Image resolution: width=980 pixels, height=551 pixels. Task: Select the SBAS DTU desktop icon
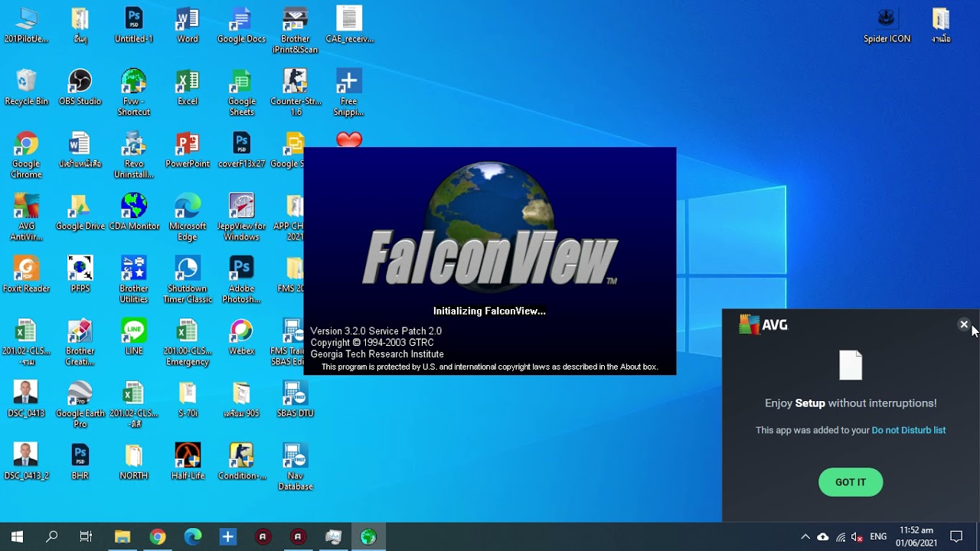click(295, 399)
